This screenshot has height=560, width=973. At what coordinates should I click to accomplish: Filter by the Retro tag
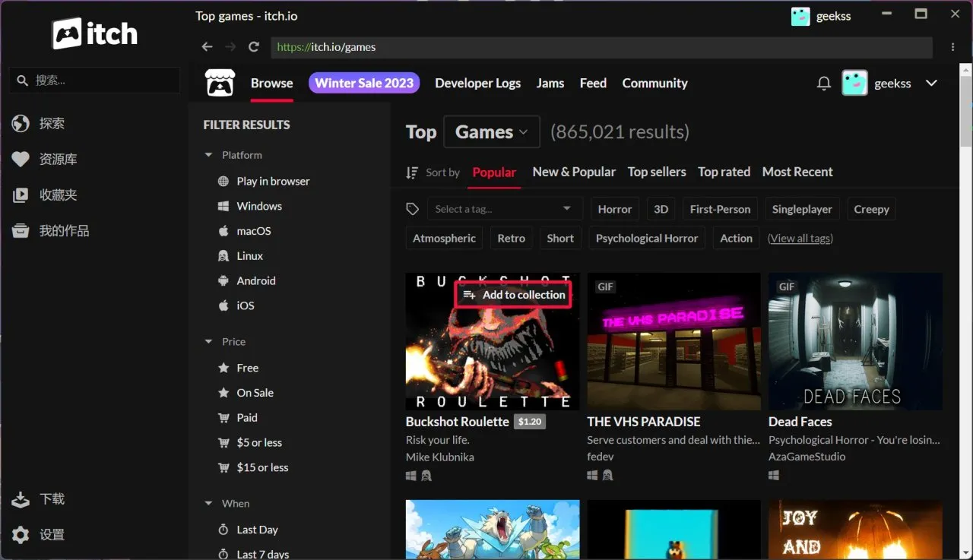click(512, 238)
